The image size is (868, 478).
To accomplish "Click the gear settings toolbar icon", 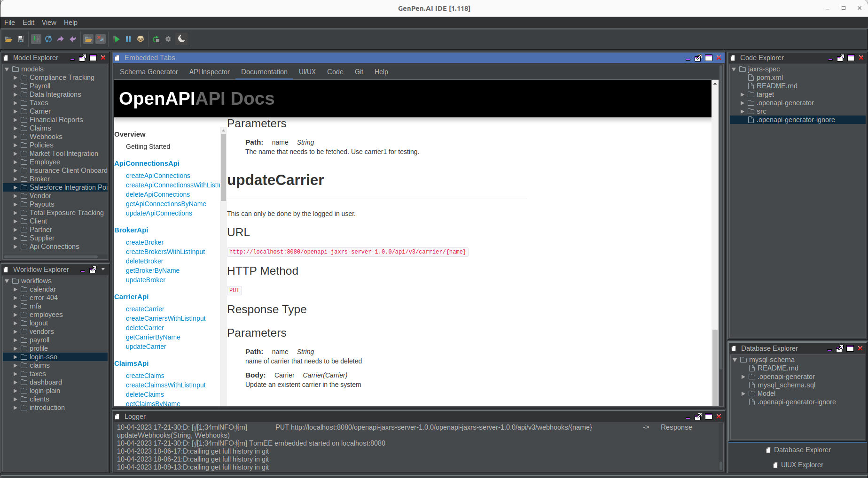I will pyautogui.click(x=168, y=39).
